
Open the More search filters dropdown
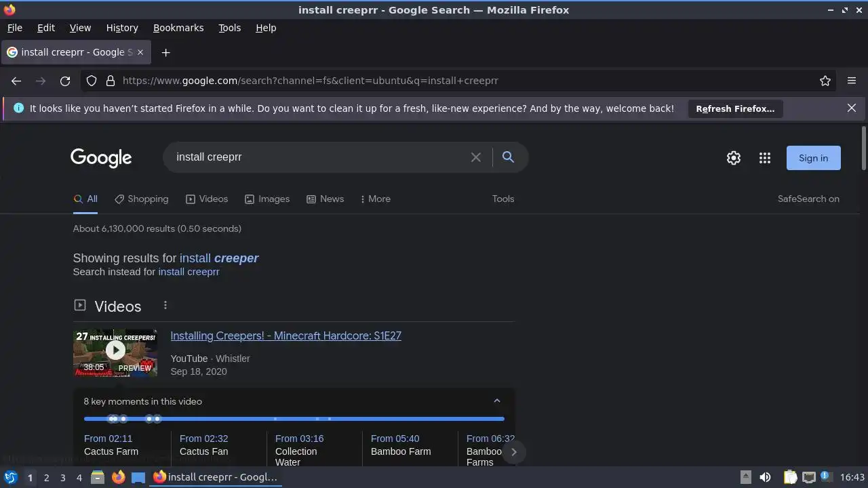pyautogui.click(x=375, y=199)
